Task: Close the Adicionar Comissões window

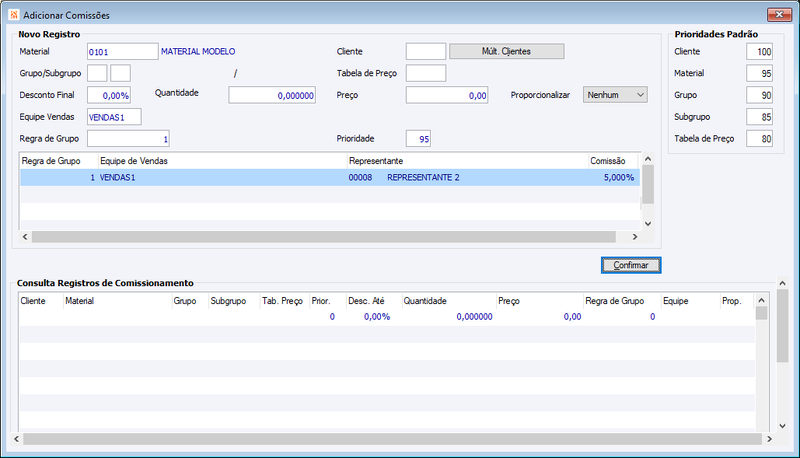Action: (779, 15)
